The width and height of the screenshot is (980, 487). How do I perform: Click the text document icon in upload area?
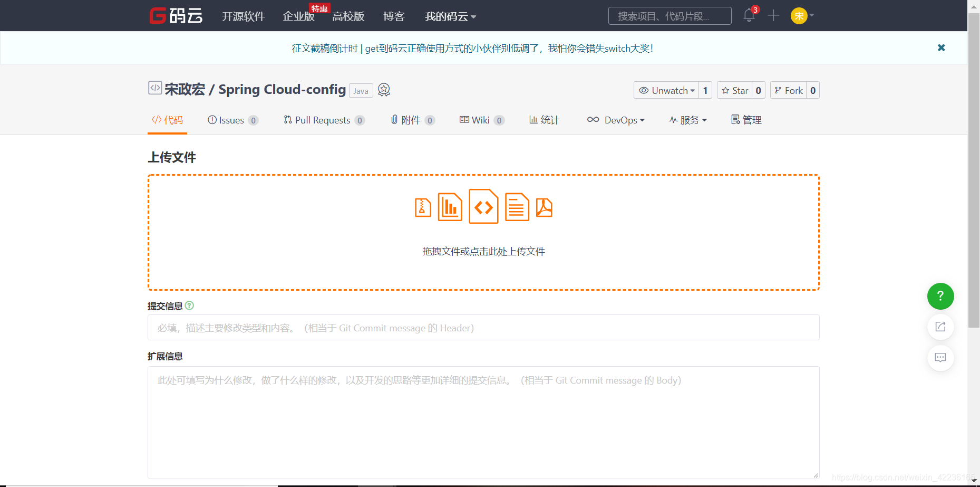[x=517, y=207]
